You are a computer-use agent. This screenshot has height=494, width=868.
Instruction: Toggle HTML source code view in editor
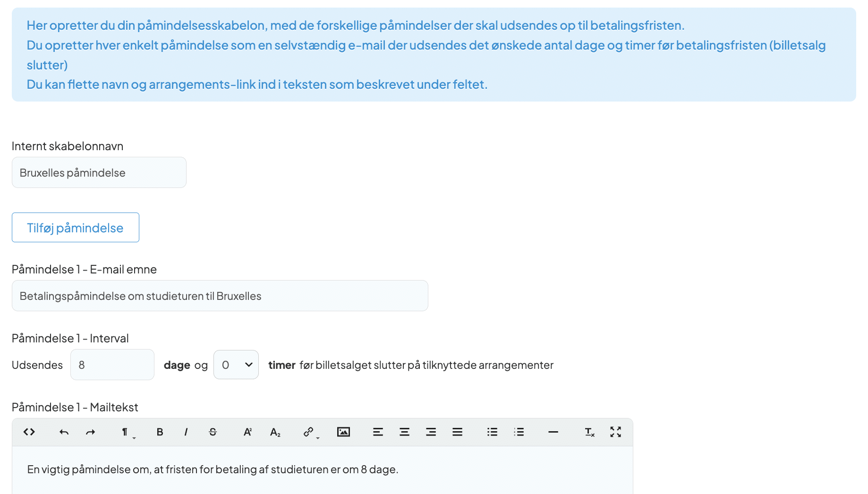pos(29,432)
